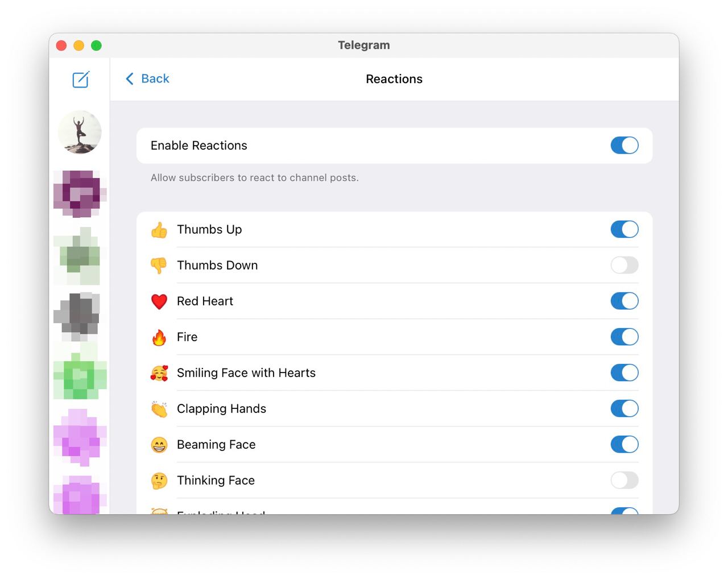Open the green-gray pixelated avatar chat
The width and height of the screenshot is (728, 579).
click(80, 256)
